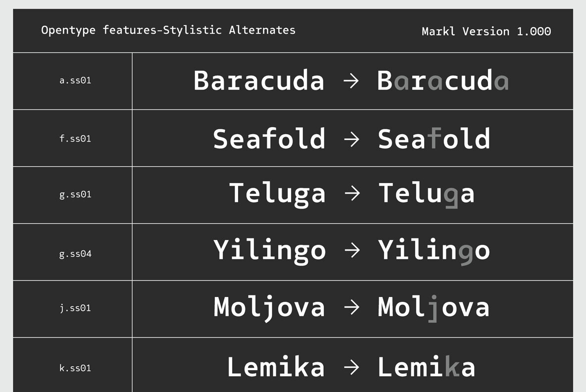The image size is (586, 392).
Task: Select the f.ss01 feature label
Action: (75, 139)
